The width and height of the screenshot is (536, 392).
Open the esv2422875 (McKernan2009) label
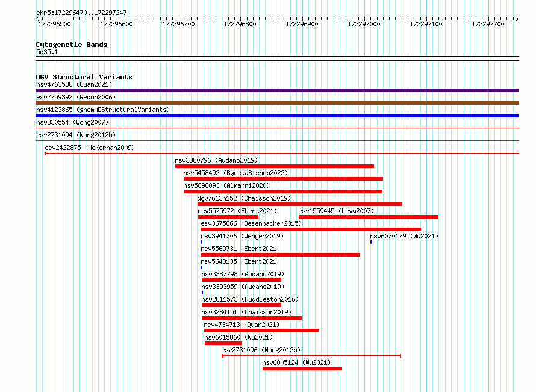click(x=90, y=148)
